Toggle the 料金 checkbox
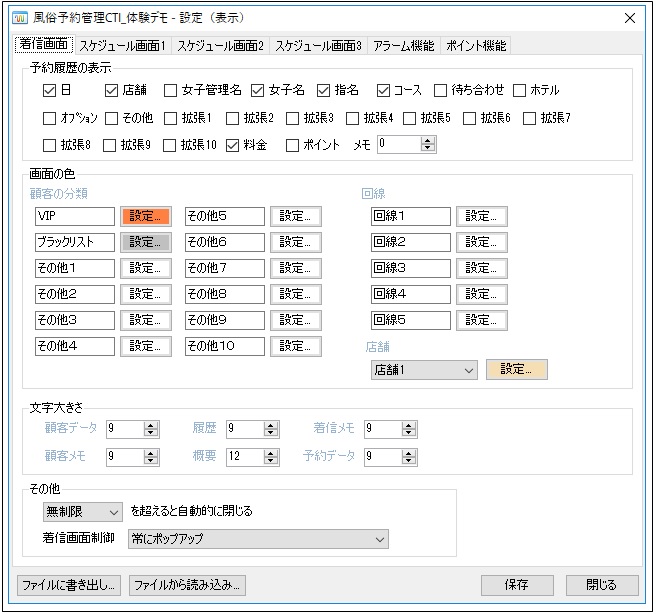The image size is (656, 614). [233, 145]
